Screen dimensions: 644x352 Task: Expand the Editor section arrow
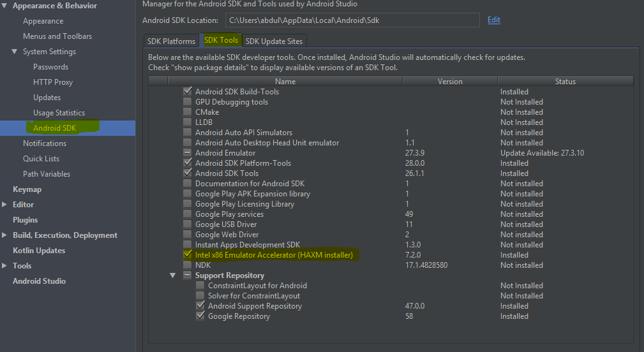(4, 204)
